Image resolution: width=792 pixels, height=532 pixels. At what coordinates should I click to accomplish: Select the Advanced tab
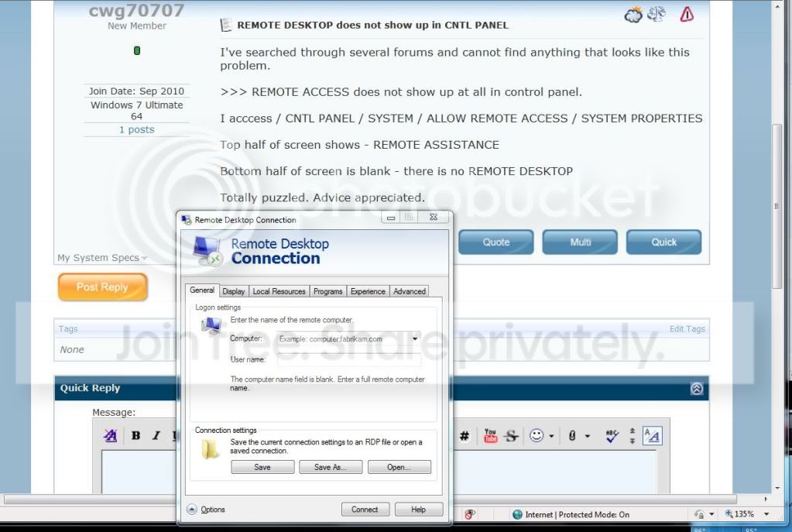(410, 291)
